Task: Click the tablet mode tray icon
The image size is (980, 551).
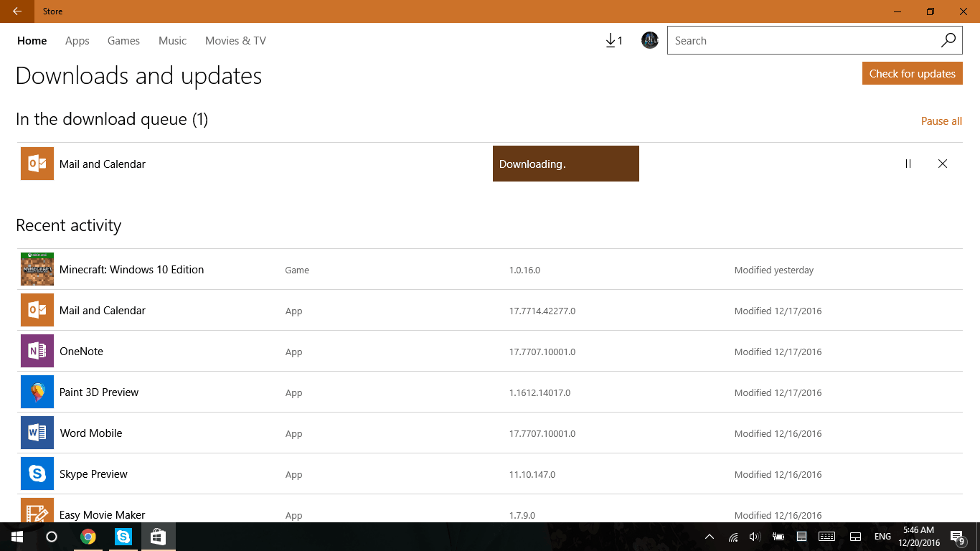Action: tap(855, 537)
